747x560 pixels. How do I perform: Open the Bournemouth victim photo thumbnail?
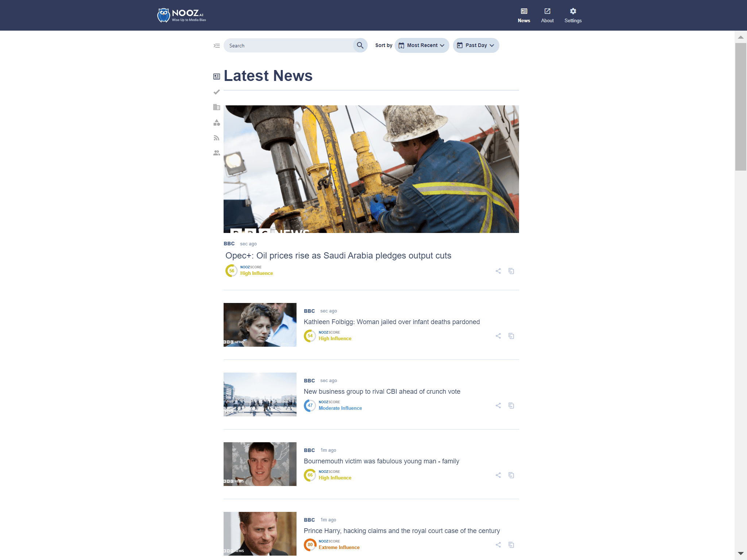pos(260,464)
